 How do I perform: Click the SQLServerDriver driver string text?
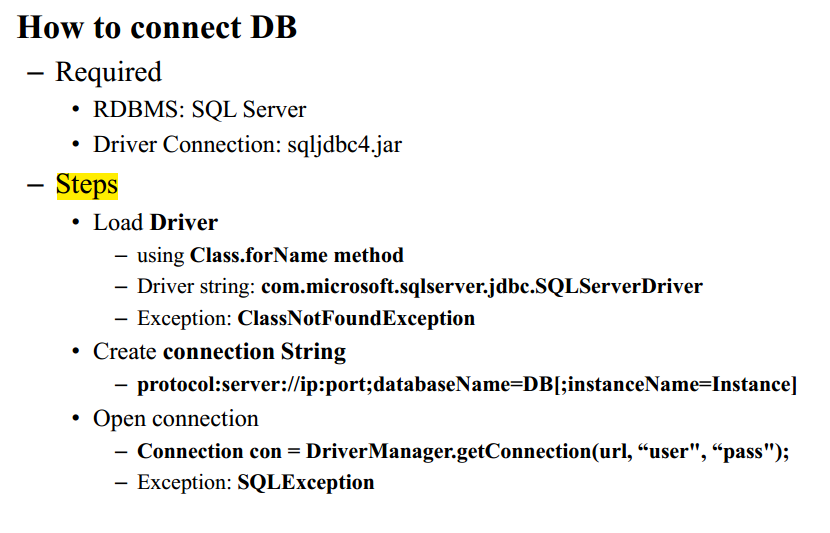[482, 287]
